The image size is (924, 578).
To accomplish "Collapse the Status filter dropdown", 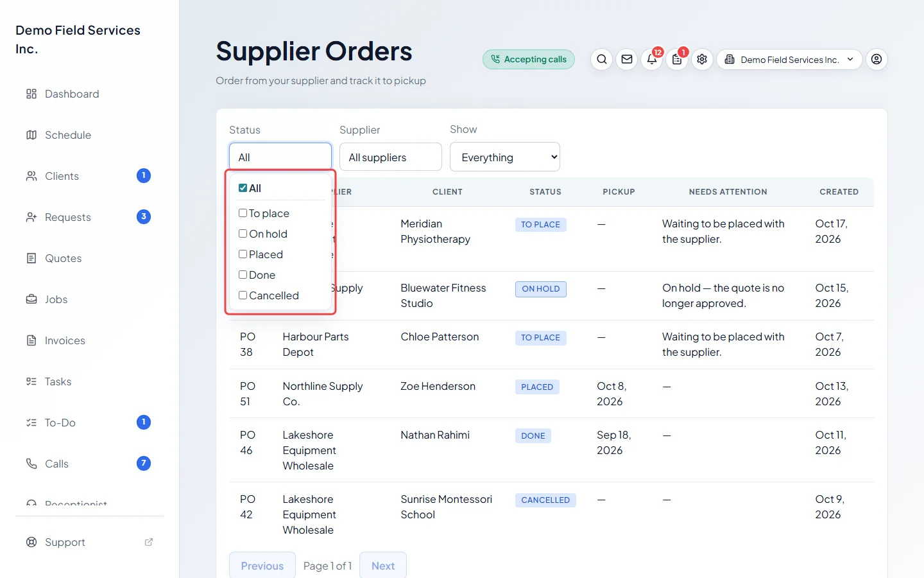I will (x=280, y=157).
